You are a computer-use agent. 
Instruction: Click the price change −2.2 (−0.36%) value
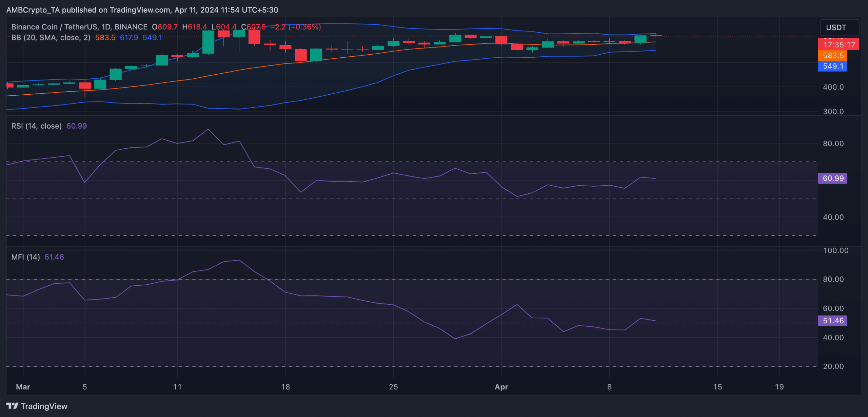296,27
